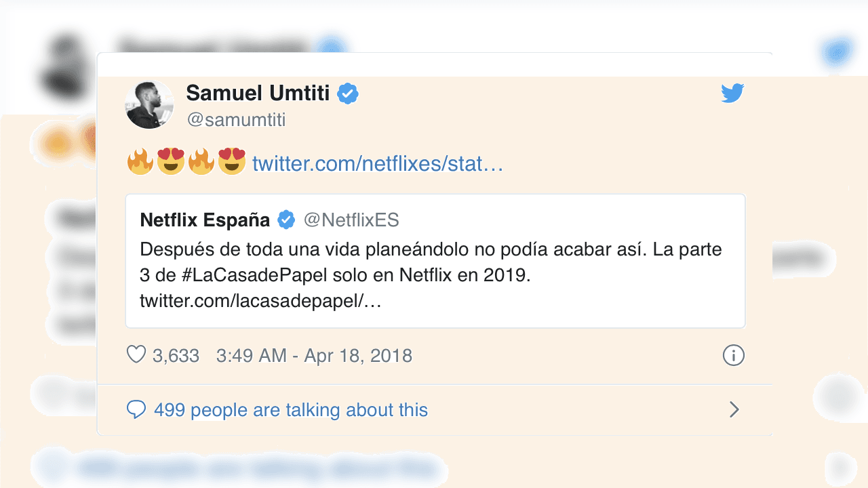Screen dimensions: 868x488
Task: Click the @samumtiti handle
Action: click(235, 119)
